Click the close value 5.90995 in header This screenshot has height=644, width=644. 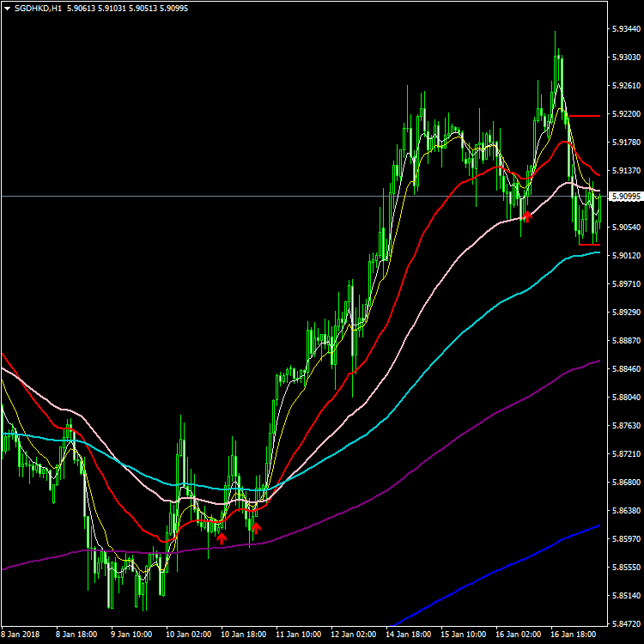point(173,9)
